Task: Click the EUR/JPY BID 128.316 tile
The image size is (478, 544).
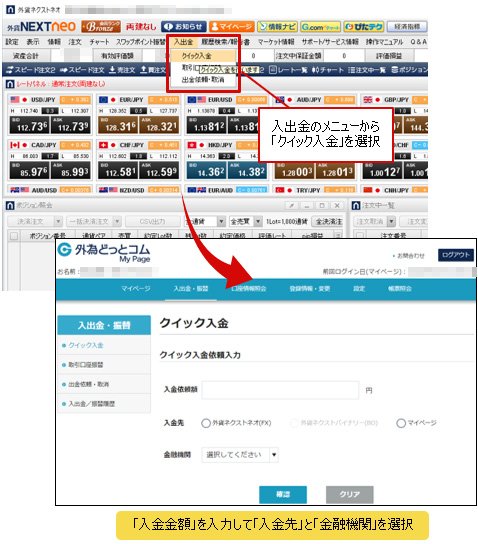Action: click(118, 125)
